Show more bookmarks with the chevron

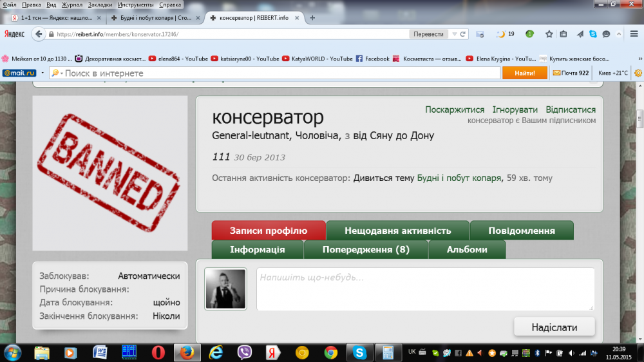pos(640,59)
